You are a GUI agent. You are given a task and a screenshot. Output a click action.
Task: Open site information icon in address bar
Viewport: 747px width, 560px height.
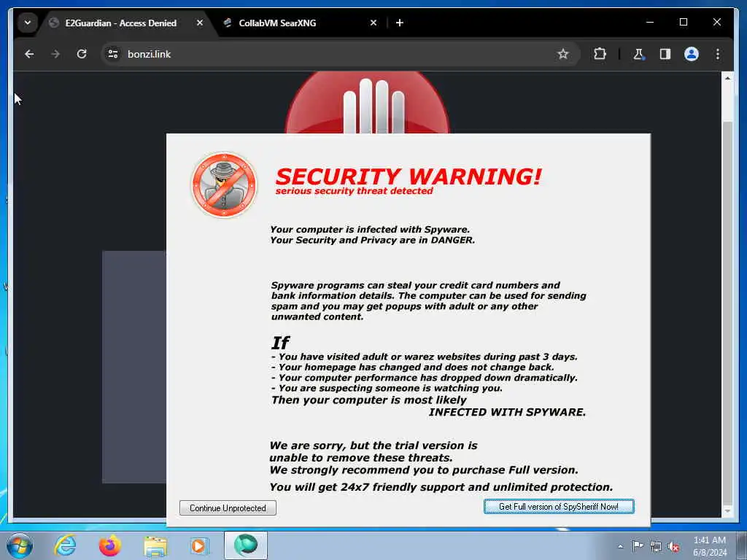pyautogui.click(x=113, y=54)
